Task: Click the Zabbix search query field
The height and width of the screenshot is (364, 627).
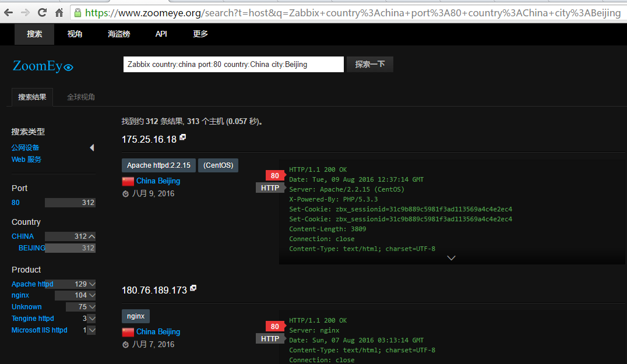Action: coord(233,64)
